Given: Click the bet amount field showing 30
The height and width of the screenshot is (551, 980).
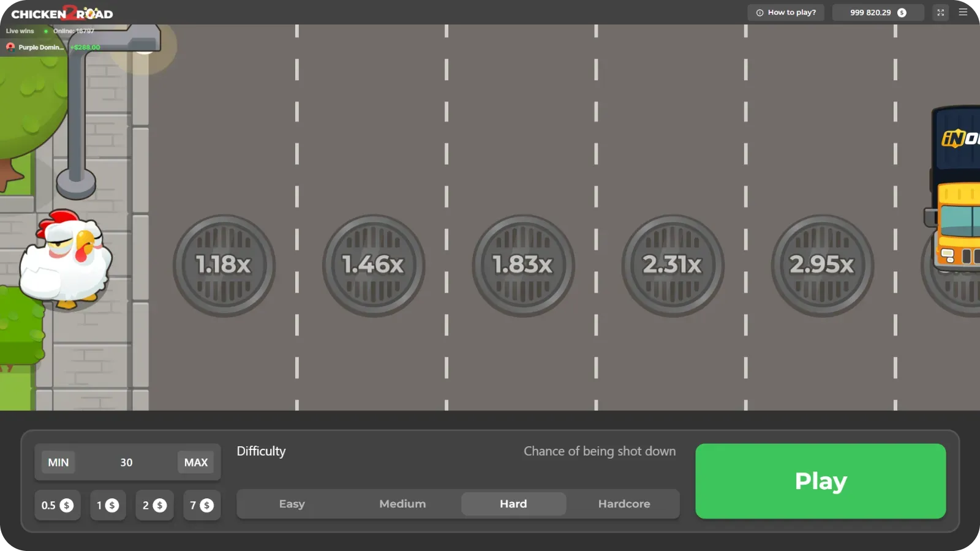Looking at the screenshot, I should click(126, 462).
